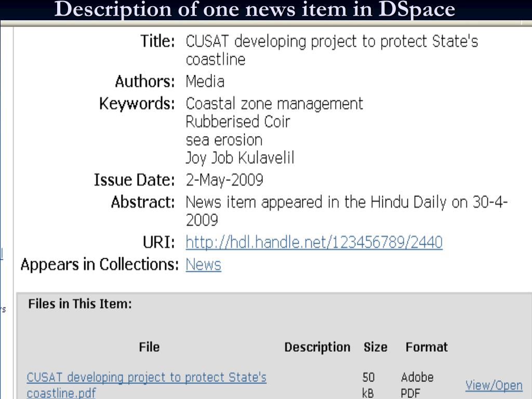Click the 'Size' column header
The height and width of the screenshot is (399, 532).
[x=375, y=347]
